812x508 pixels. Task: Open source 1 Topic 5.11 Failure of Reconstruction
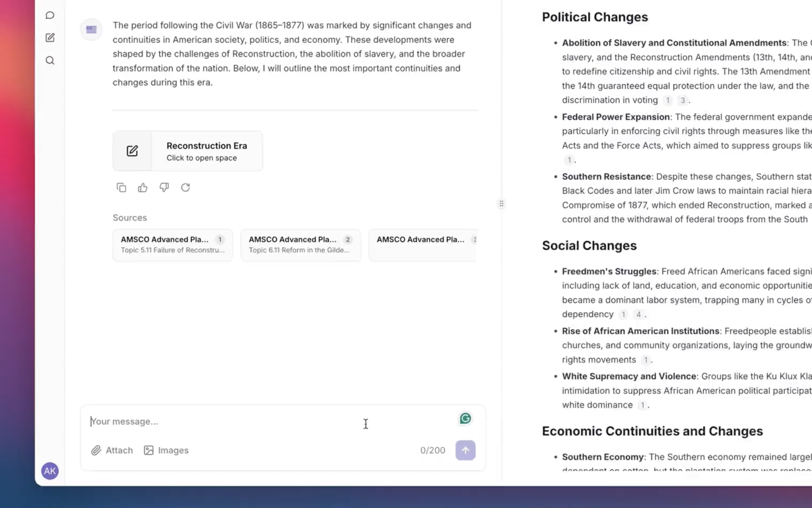tap(173, 245)
